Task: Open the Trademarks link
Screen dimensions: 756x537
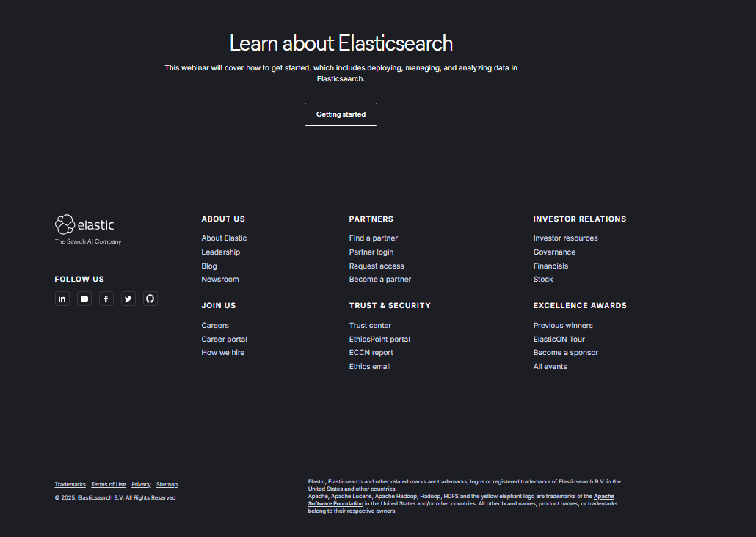Action: [70, 484]
